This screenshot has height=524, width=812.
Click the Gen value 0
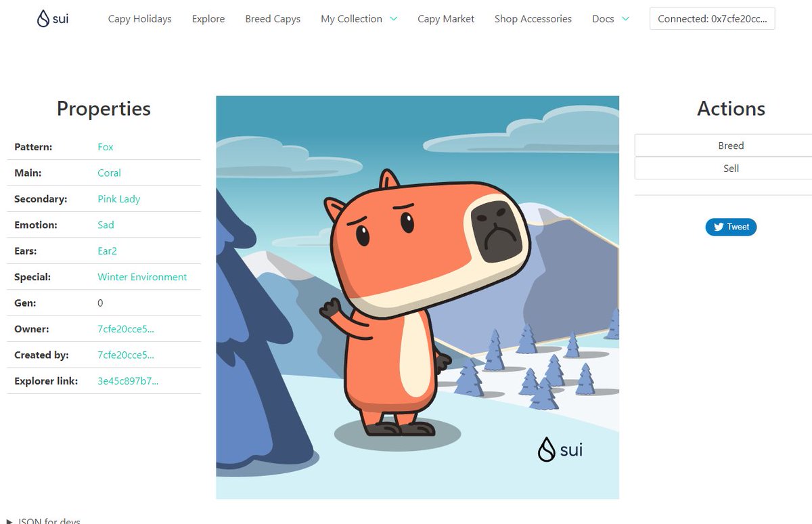coord(100,303)
